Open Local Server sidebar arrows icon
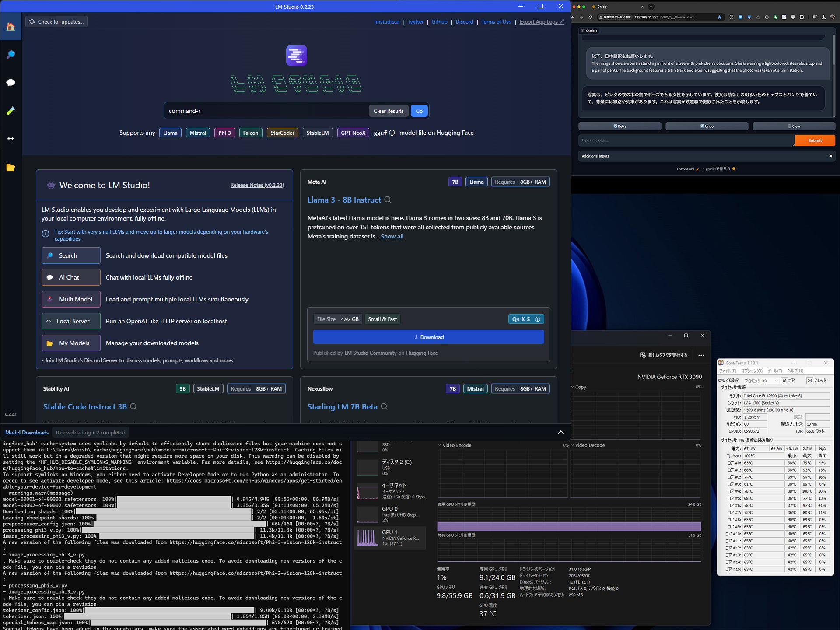 (11, 138)
